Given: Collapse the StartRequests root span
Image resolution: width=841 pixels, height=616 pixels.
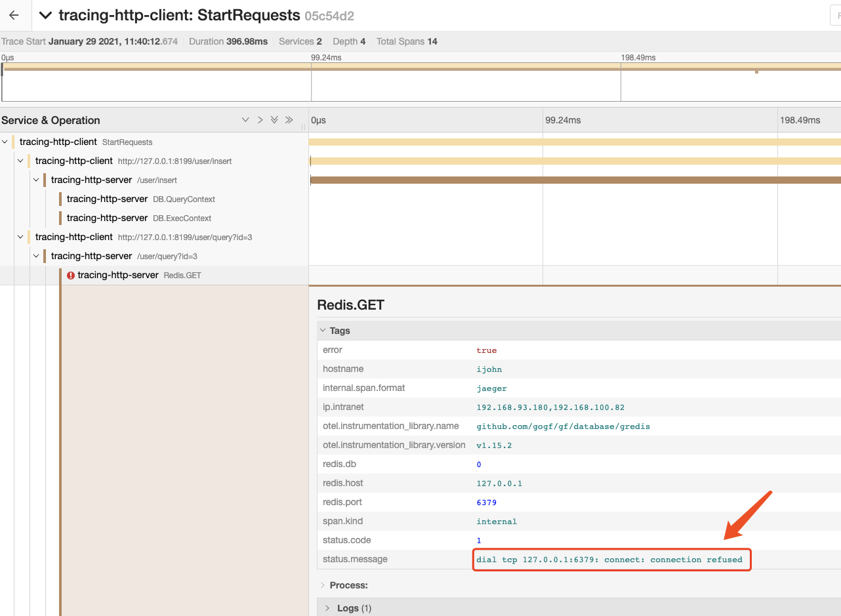Looking at the screenshot, I should pos(5,142).
